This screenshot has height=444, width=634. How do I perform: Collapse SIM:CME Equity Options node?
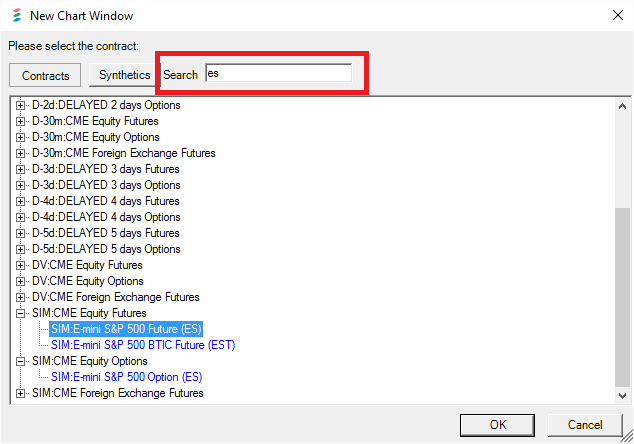(x=21, y=361)
